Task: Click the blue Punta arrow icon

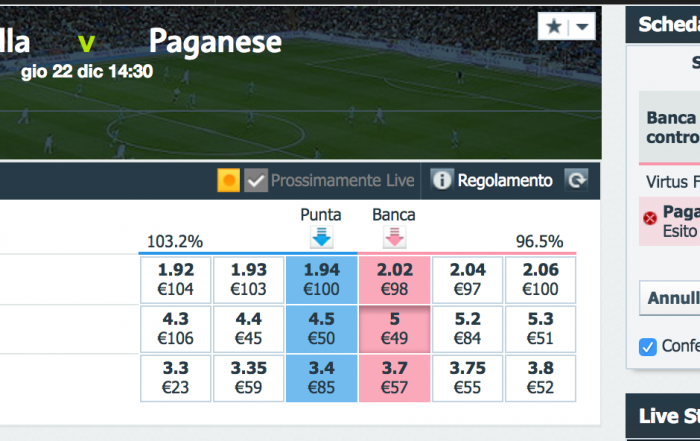Action: tap(321, 237)
